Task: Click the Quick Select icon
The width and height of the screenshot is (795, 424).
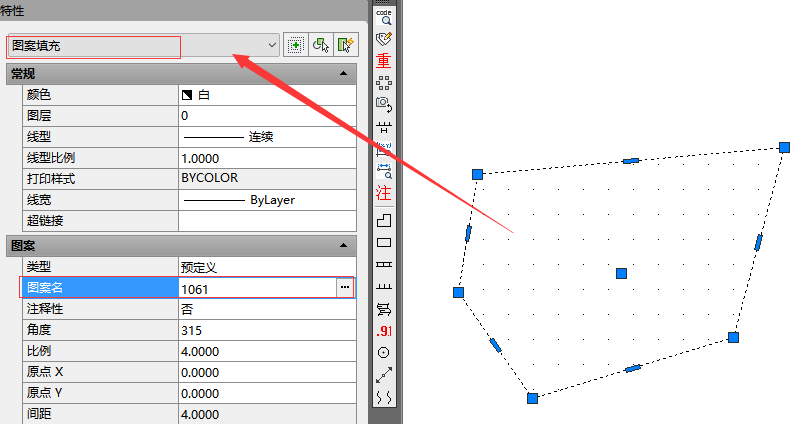Action: pyautogui.click(x=346, y=45)
